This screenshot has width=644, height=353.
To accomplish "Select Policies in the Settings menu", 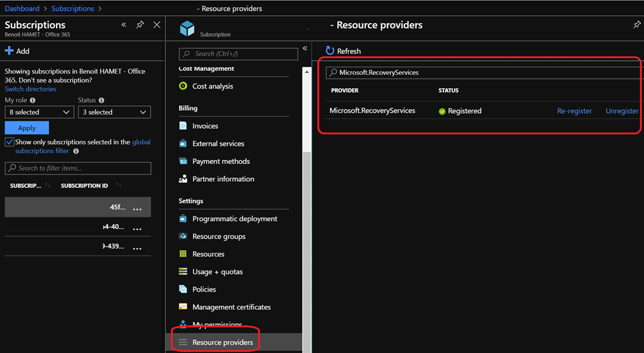I will (x=204, y=289).
